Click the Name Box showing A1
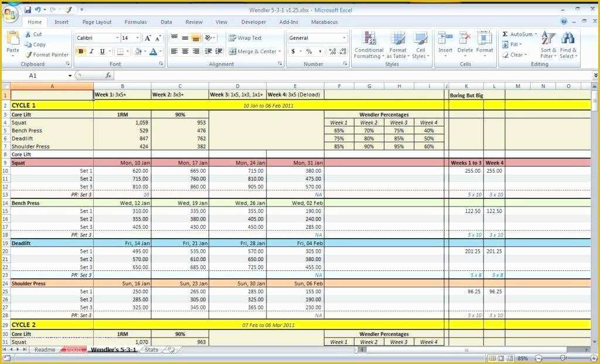The image size is (600, 364). click(33, 75)
